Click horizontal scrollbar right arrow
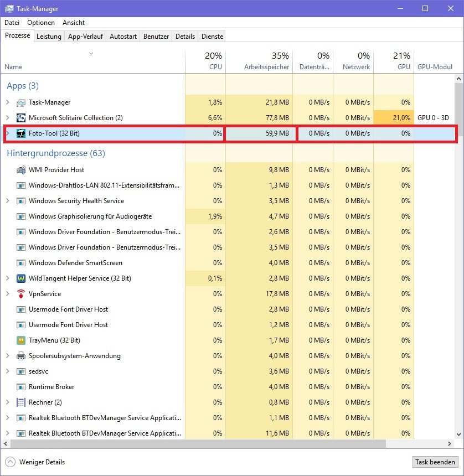Viewport: 464px width, 476px height. (x=450, y=443)
